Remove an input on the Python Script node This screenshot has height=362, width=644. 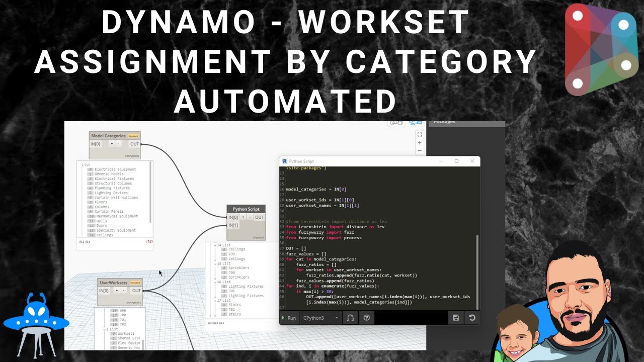tap(250, 217)
